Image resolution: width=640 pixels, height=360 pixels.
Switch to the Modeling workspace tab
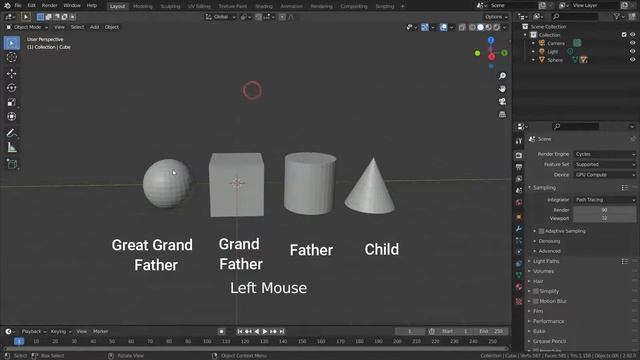tap(143, 6)
